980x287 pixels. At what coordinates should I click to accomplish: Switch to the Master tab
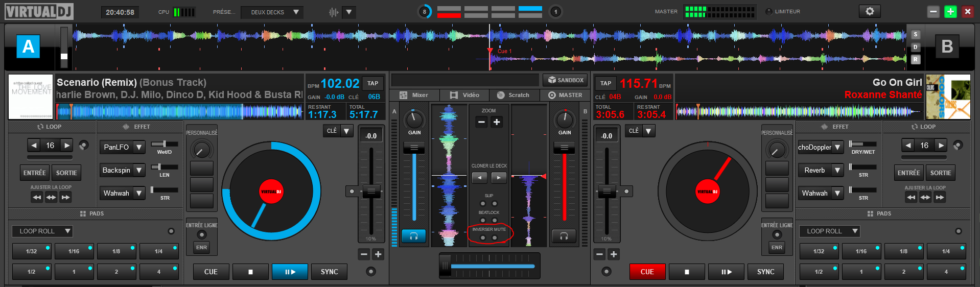point(565,95)
